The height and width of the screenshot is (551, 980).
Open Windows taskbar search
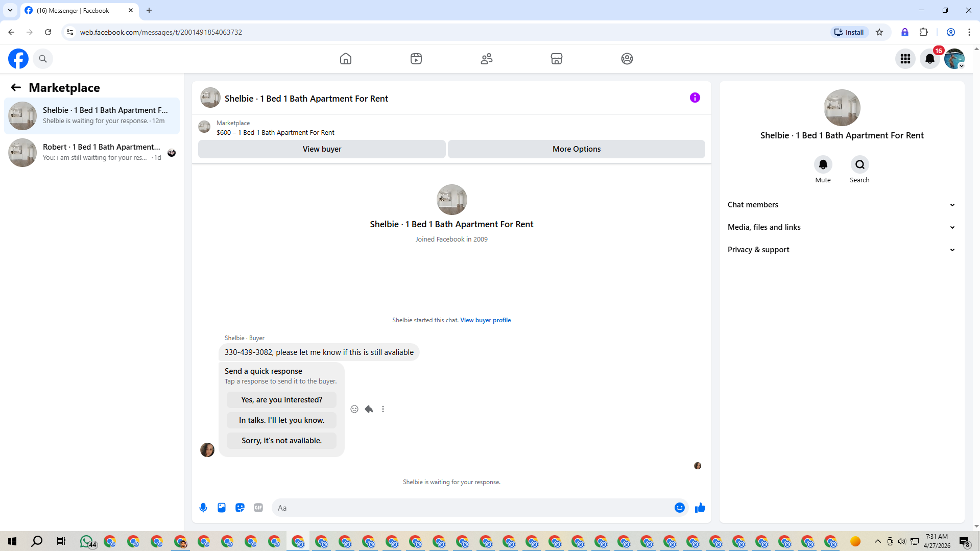(x=37, y=541)
